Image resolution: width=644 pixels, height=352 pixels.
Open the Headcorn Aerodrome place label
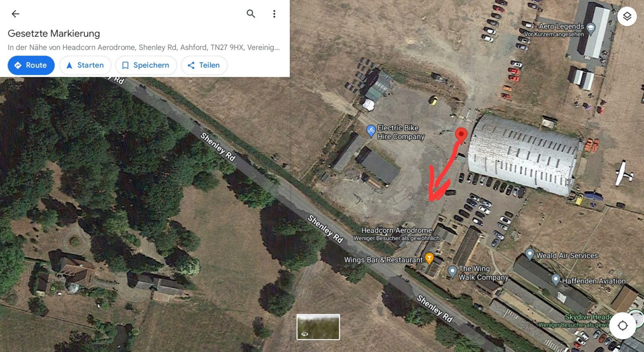tap(396, 230)
